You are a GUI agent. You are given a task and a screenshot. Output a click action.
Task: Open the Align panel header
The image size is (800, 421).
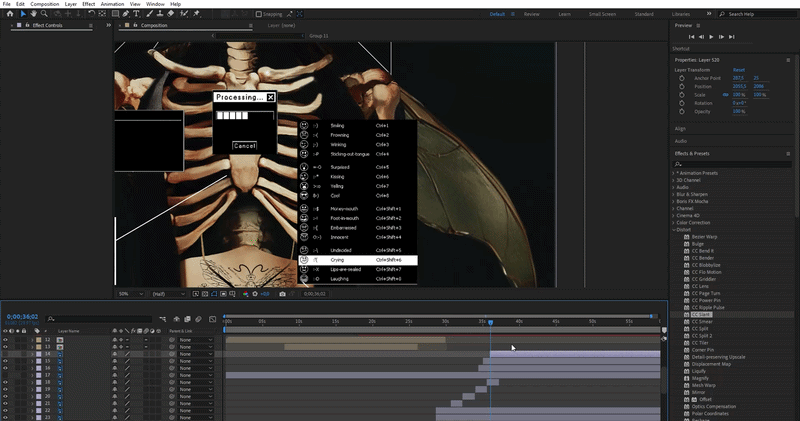(680, 129)
